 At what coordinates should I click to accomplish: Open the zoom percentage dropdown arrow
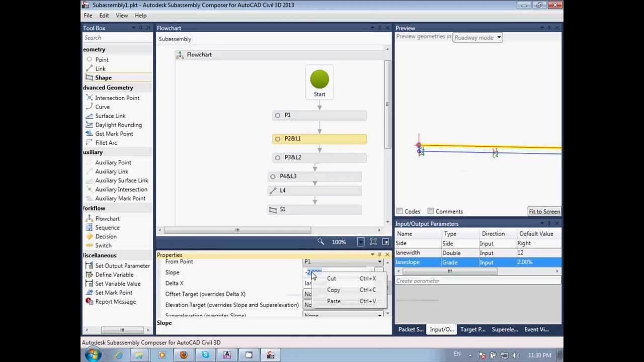tap(361, 242)
